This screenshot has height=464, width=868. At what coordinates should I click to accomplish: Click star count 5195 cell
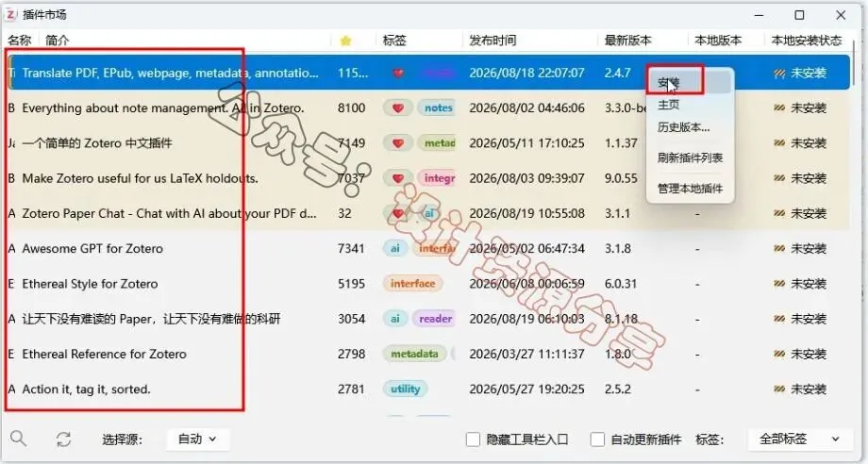tap(351, 284)
